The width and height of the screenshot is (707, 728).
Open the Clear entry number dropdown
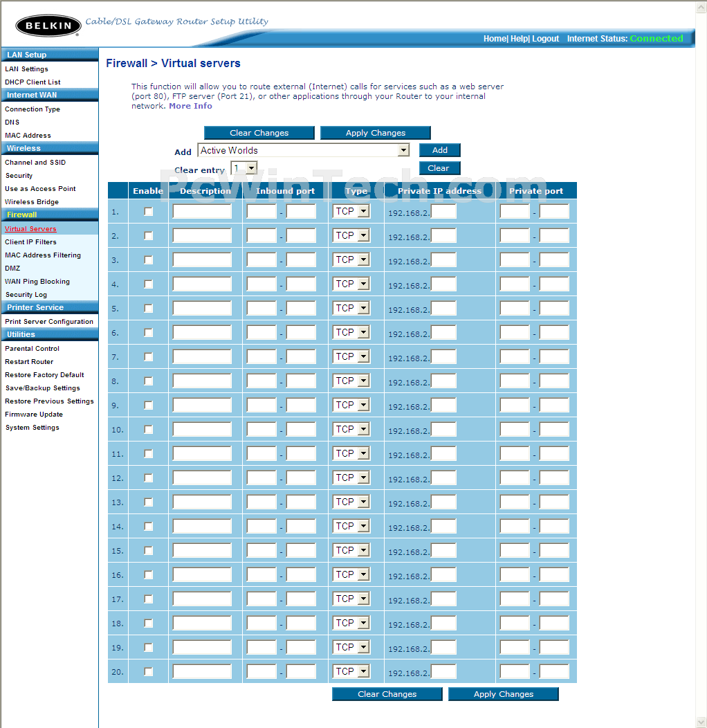[244, 168]
